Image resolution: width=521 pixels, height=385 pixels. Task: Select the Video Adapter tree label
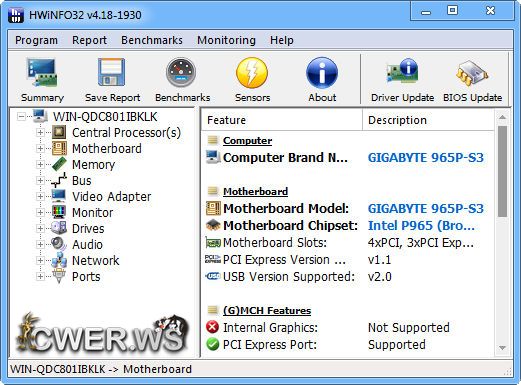(x=112, y=197)
